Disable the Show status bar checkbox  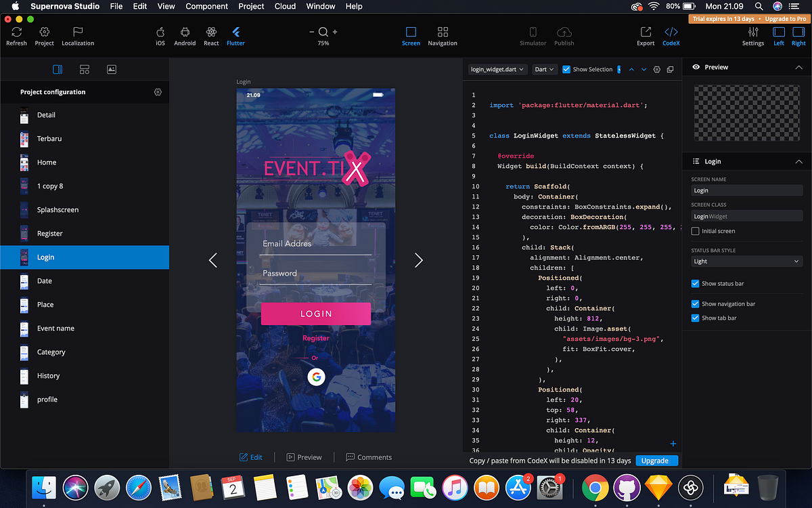[694, 284]
